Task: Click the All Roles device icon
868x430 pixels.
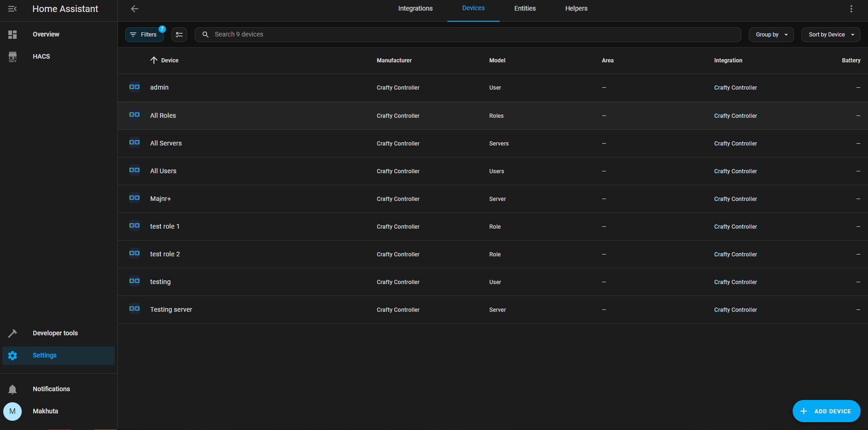Action: coord(134,115)
